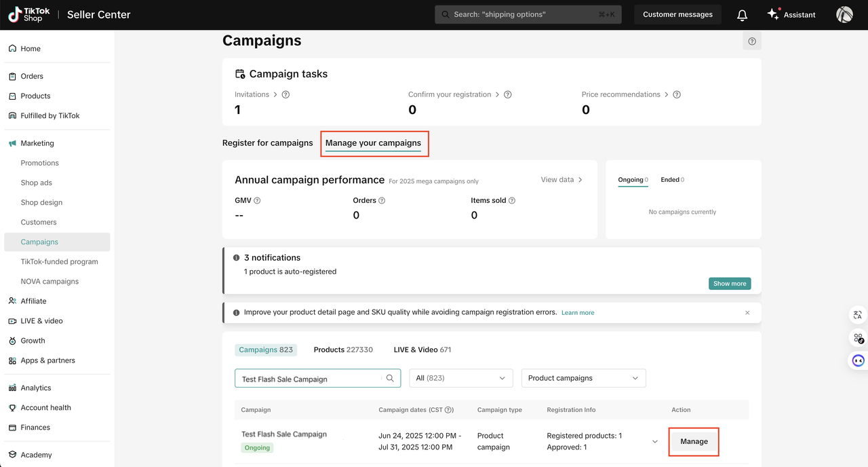Screen dimensions: 868x467
Task: Open the Learn more link
Action: (578, 313)
